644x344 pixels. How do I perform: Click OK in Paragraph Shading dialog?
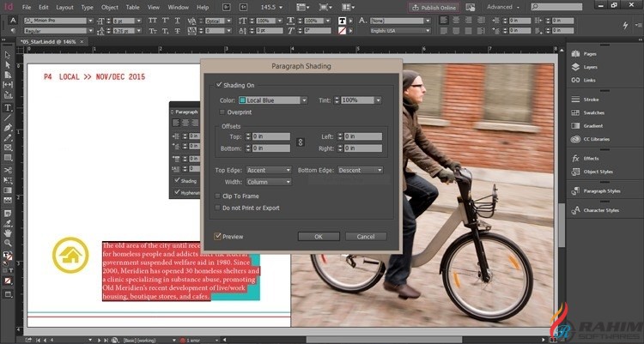pyautogui.click(x=319, y=236)
